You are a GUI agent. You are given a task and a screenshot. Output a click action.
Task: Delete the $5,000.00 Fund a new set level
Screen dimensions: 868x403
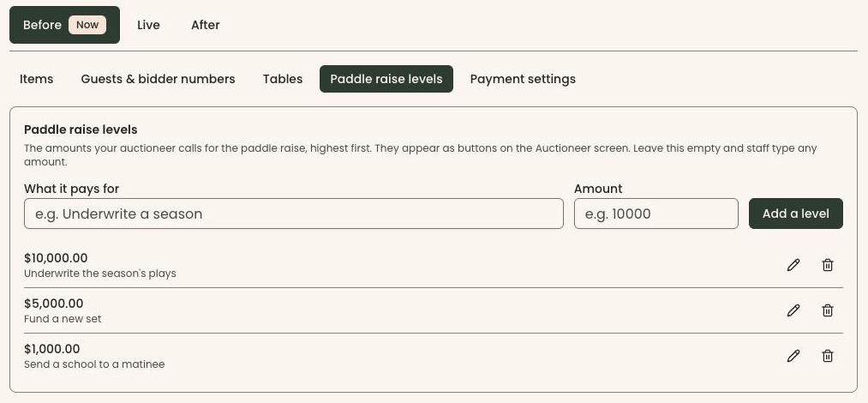[828, 310]
